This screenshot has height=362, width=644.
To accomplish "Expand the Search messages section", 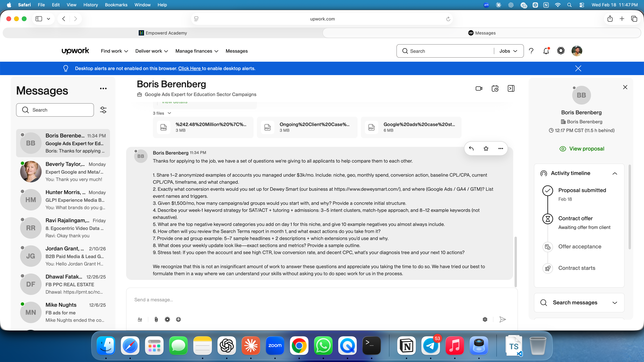I will point(614,303).
